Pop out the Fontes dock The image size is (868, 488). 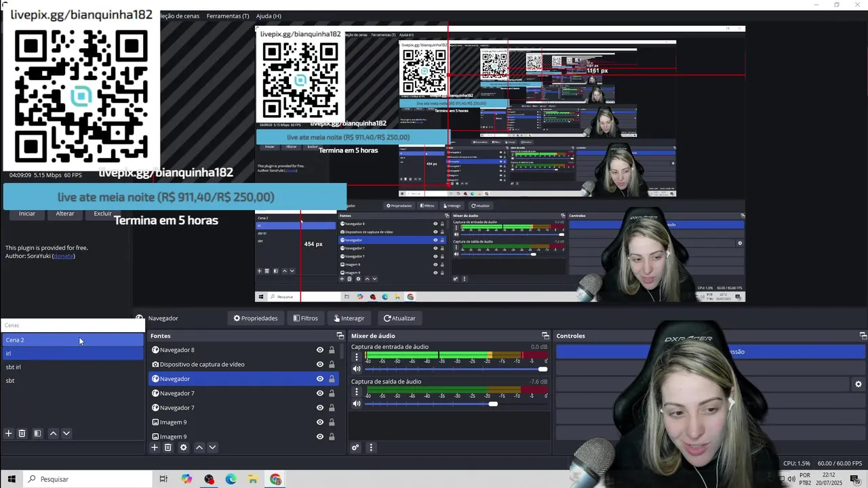pos(340,335)
